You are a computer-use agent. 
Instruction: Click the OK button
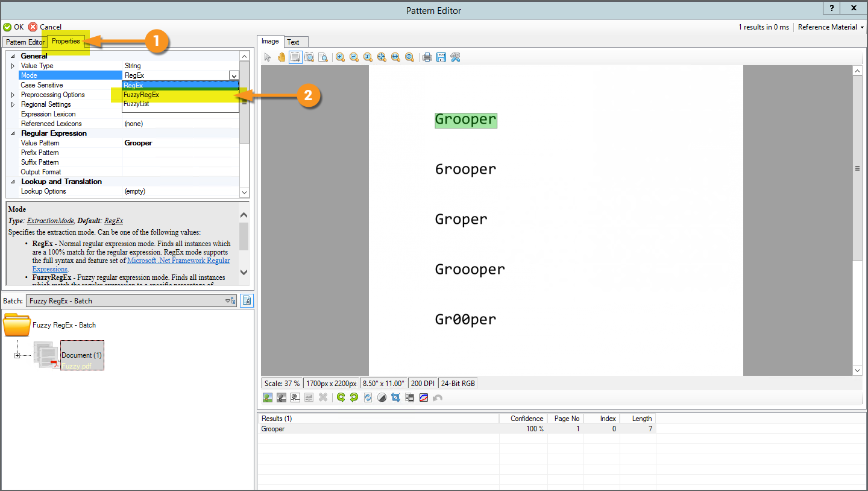click(14, 27)
